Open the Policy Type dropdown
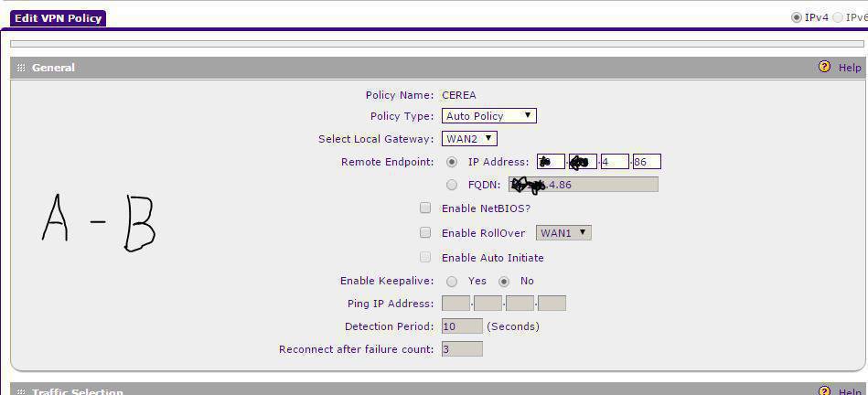The image size is (868, 395). pyautogui.click(x=488, y=115)
